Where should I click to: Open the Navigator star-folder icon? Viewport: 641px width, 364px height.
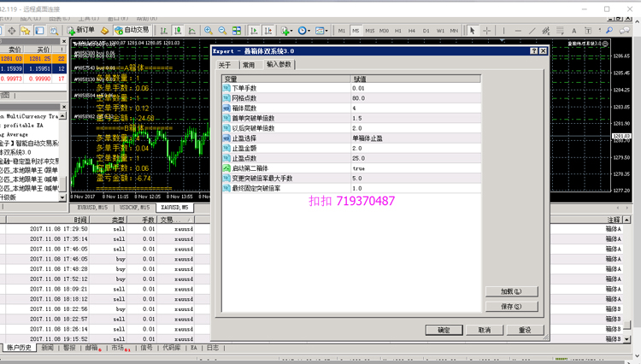(x=26, y=31)
